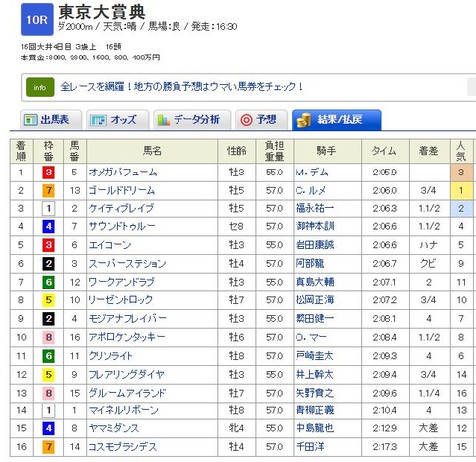Open horse フレアリングダイヤ
The image size is (476, 462).
[126, 375]
